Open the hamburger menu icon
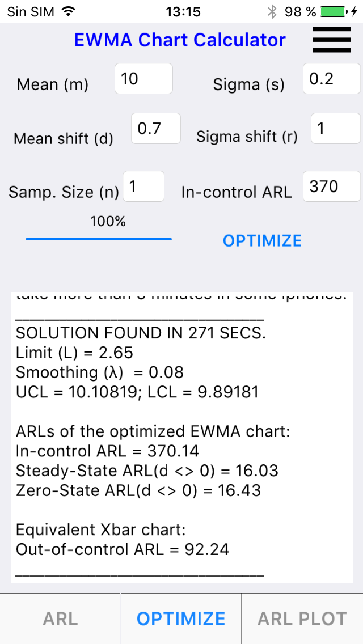 click(332, 40)
